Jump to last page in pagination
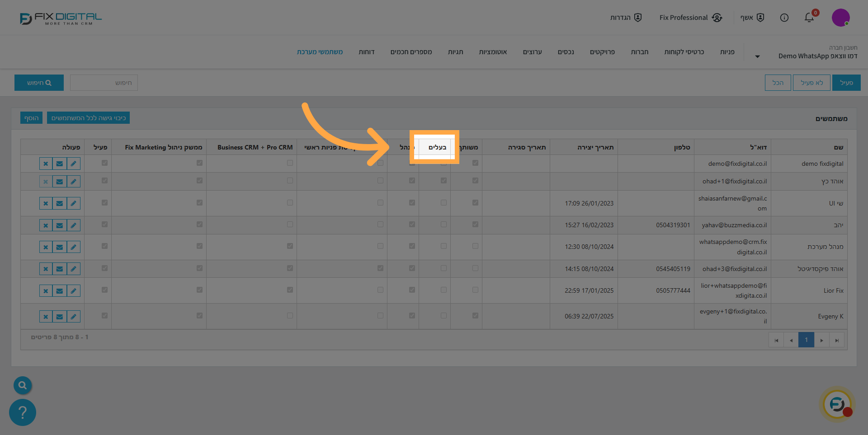This screenshot has height=435, width=868. click(837, 340)
